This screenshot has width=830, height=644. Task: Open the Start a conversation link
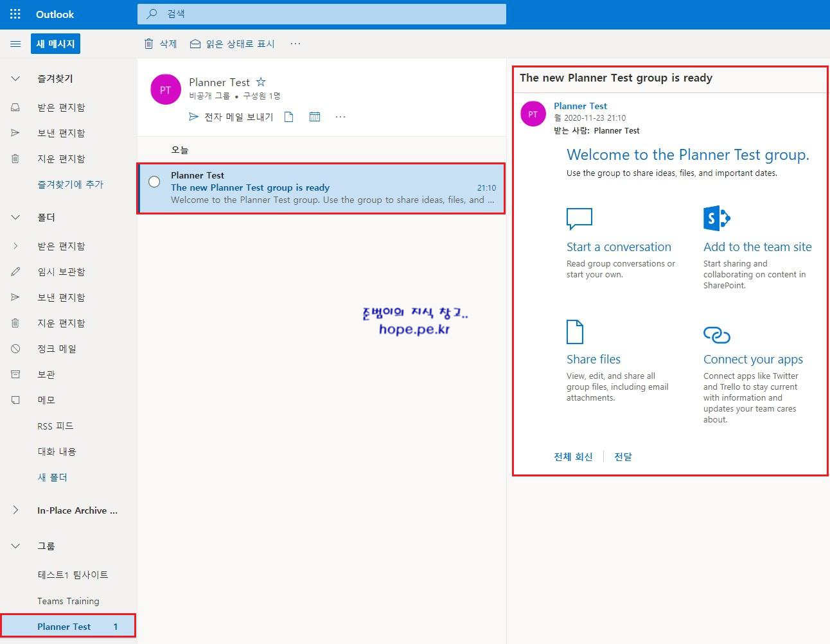(x=619, y=247)
